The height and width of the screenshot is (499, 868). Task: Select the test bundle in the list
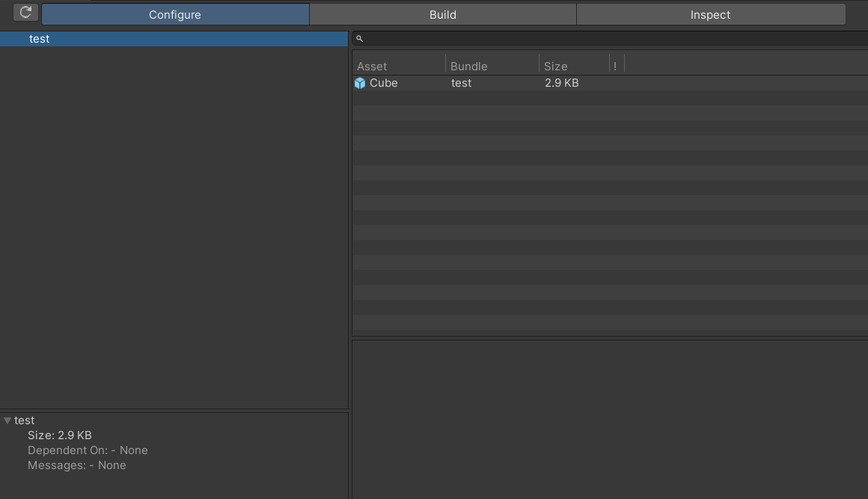174,39
